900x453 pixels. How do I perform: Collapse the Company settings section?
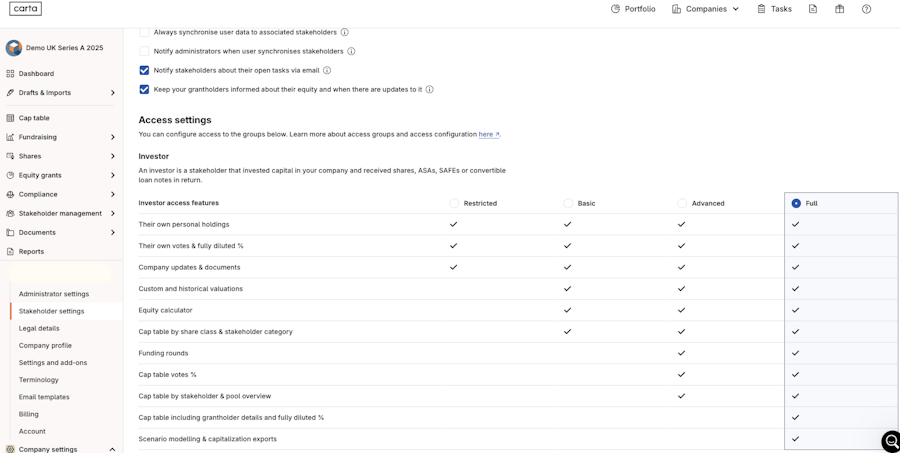(112, 449)
